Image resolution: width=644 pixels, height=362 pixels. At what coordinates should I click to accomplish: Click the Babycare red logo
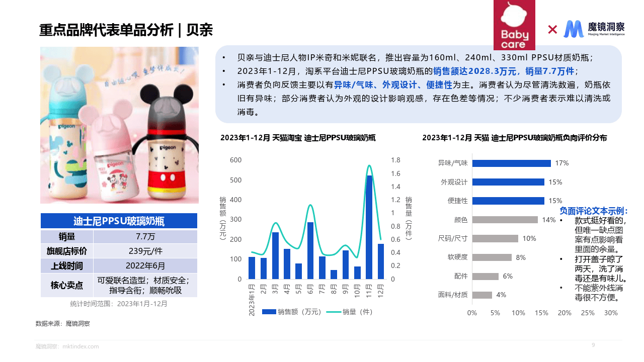pyautogui.click(x=514, y=25)
